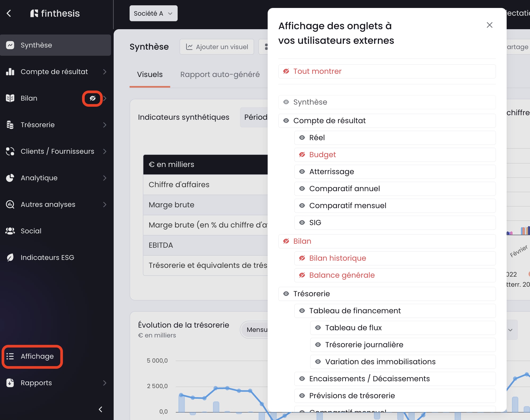The image size is (530, 420).
Task: Hide the Prévisions de trésorerie tab
Action: [302, 396]
